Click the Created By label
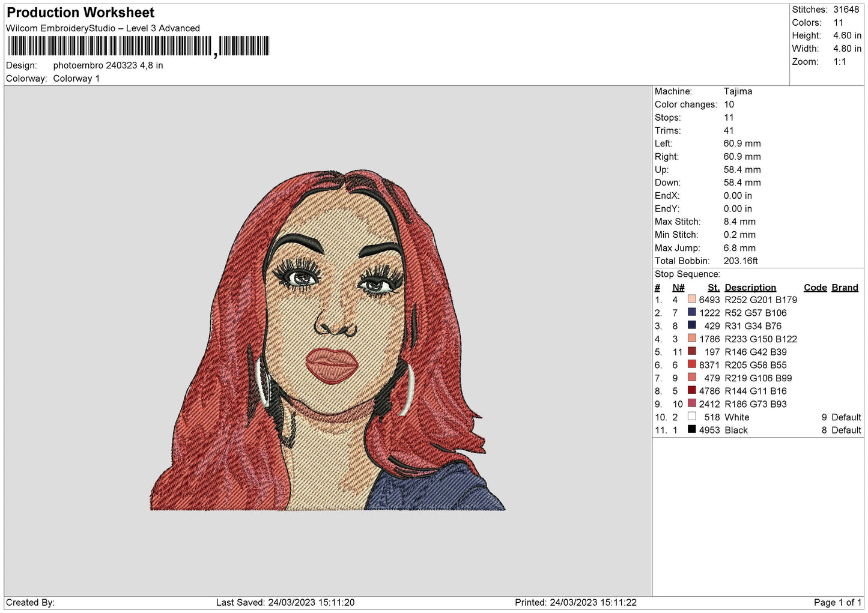 30,603
